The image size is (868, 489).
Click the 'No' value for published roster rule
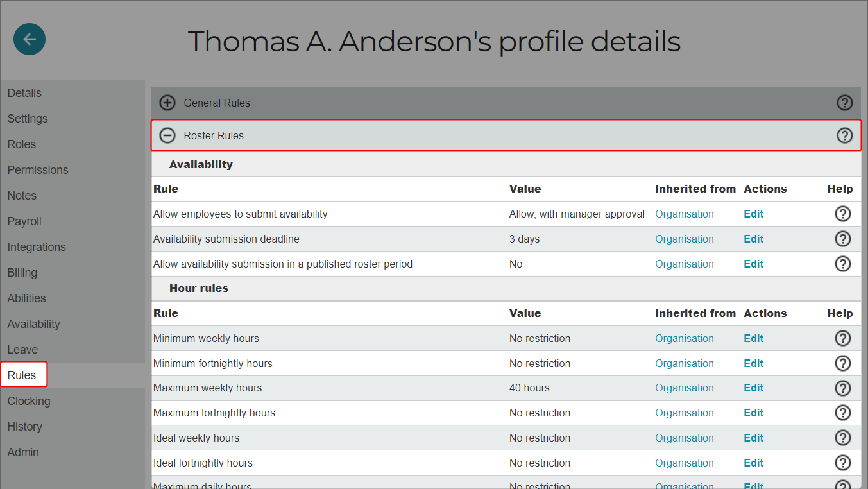coord(516,264)
